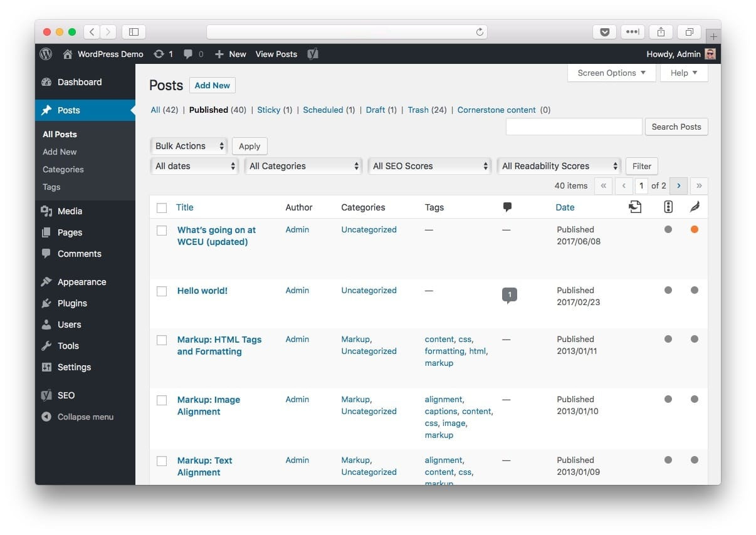
Task: Sort posts by Date column
Action: coord(565,207)
